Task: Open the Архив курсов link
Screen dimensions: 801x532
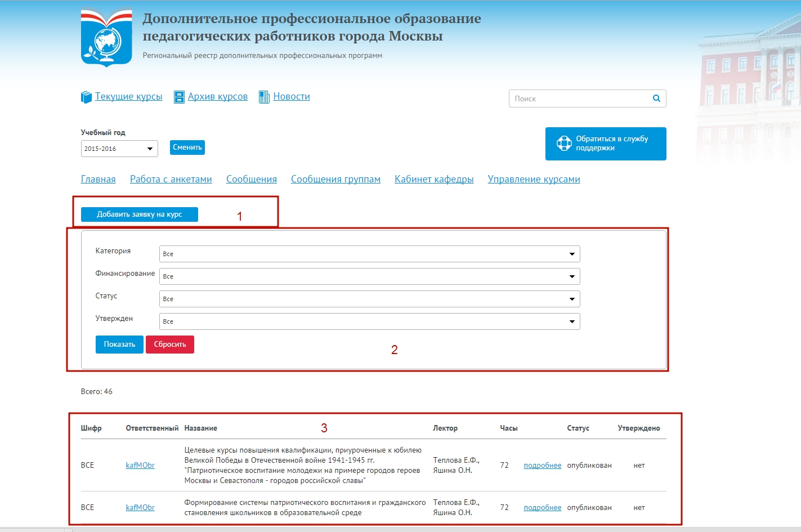Action: click(218, 96)
